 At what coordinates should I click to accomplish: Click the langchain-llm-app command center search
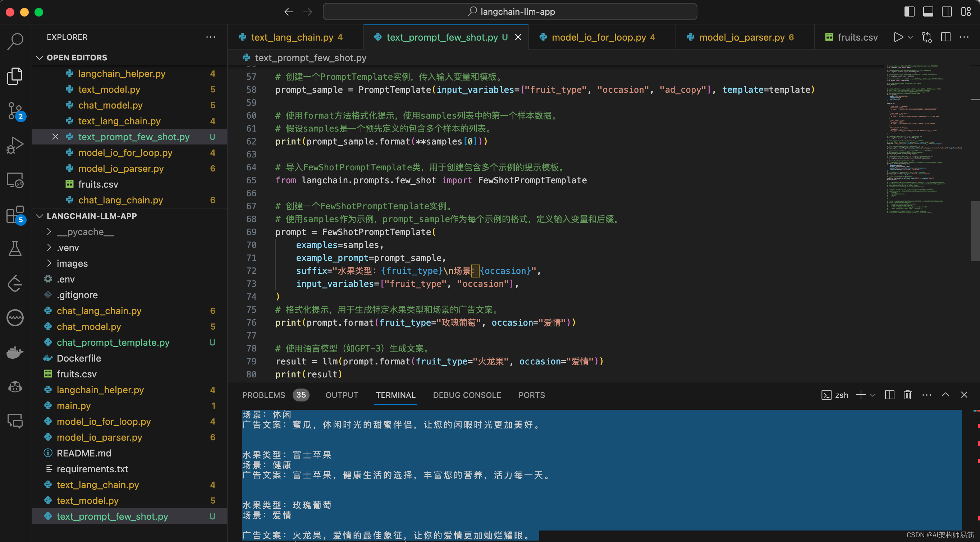(510, 12)
